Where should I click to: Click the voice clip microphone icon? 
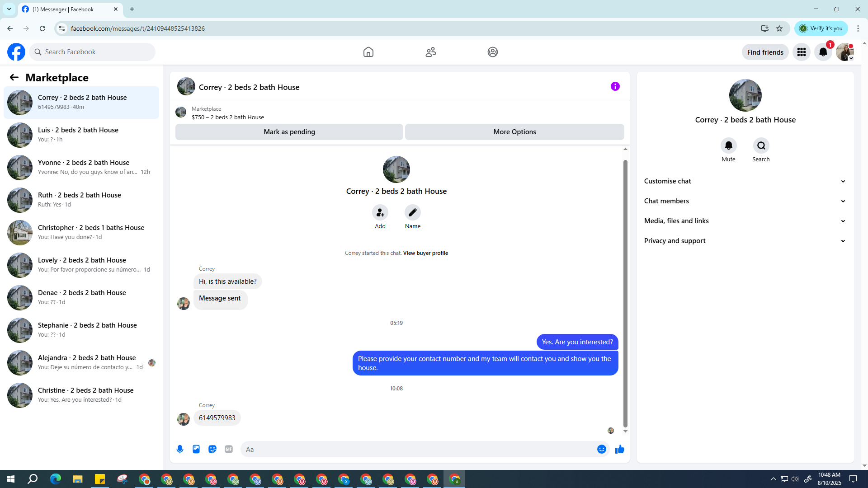coord(180,449)
